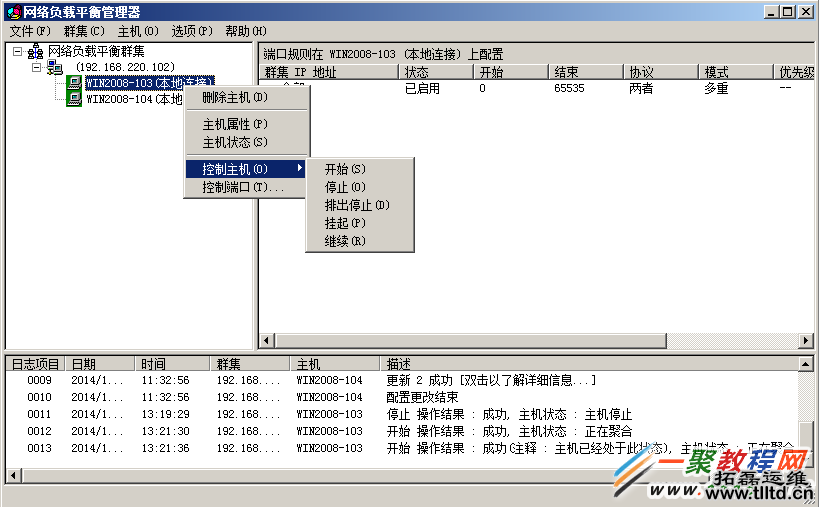Viewport: 819px width, 507px height.
Task: Sort by the 开始 column header
Action: click(511, 72)
